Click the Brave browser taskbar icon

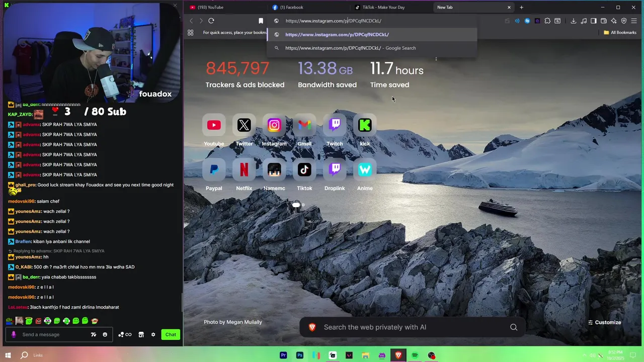tap(398, 355)
